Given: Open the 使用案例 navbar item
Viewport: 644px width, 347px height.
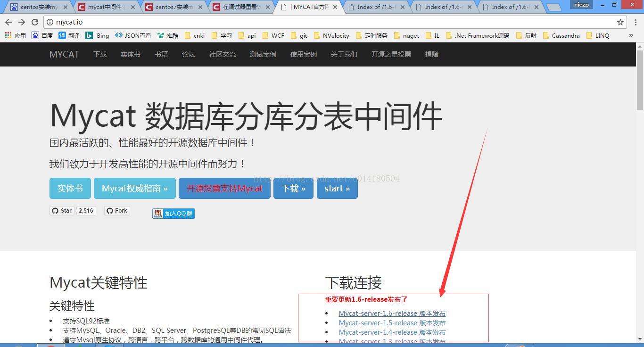Looking at the screenshot, I should (304, 54).
